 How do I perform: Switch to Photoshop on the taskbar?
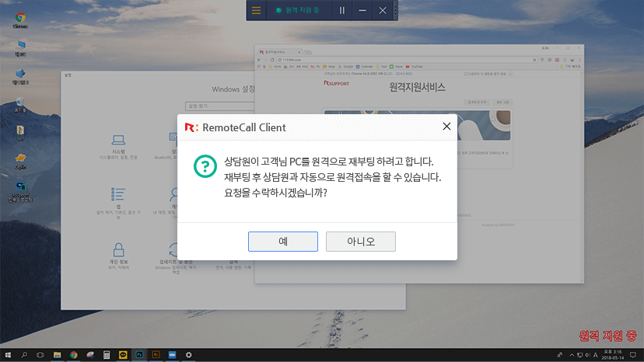click(139, 355)
